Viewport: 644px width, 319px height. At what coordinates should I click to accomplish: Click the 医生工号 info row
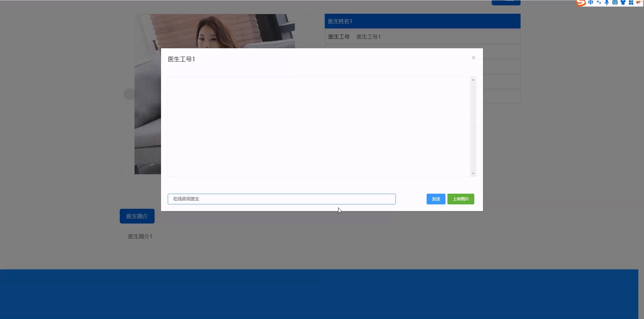(x=423, y=37)
